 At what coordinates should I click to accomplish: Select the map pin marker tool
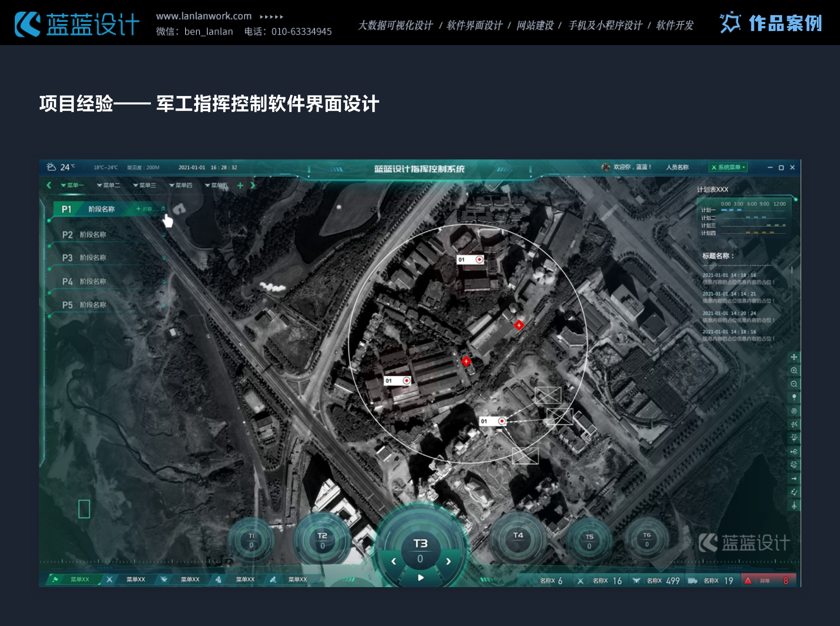[x=794, y=397]
